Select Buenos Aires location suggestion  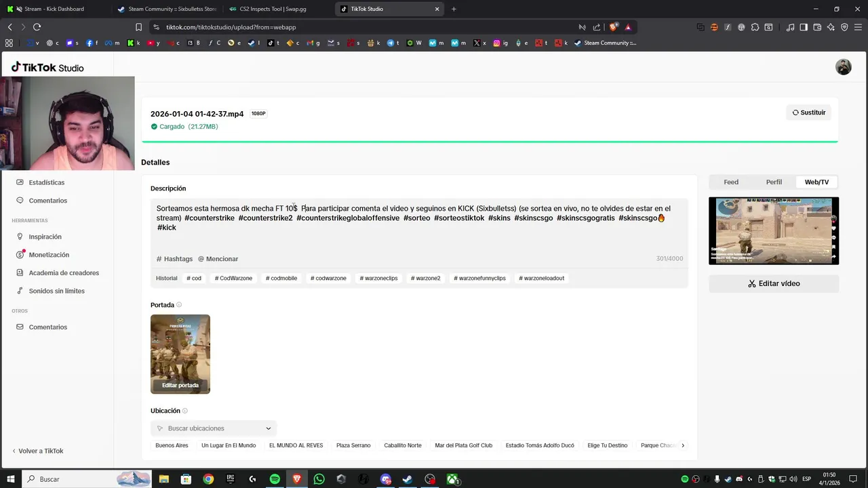coord(172,445)
